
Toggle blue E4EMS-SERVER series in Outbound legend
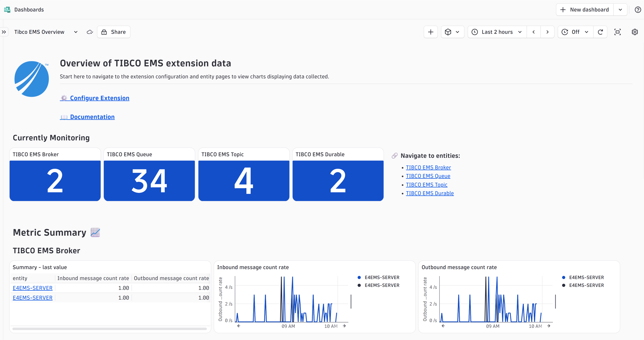pyautogui.click(x=583, y=277)
